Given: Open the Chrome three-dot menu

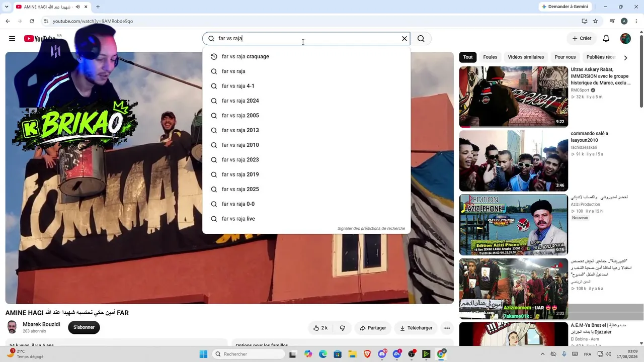Looking at the screenshot, I should 635,21.
